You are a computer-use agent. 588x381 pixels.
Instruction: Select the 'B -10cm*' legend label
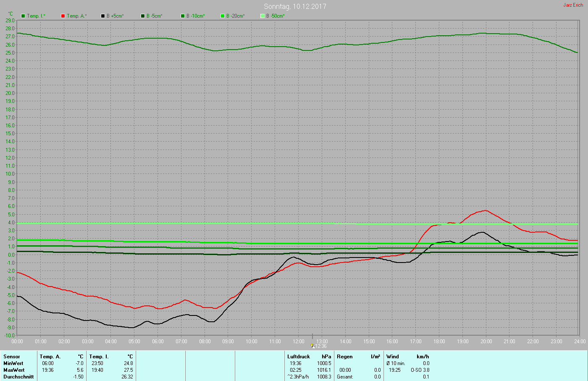(x=196, y=16)
